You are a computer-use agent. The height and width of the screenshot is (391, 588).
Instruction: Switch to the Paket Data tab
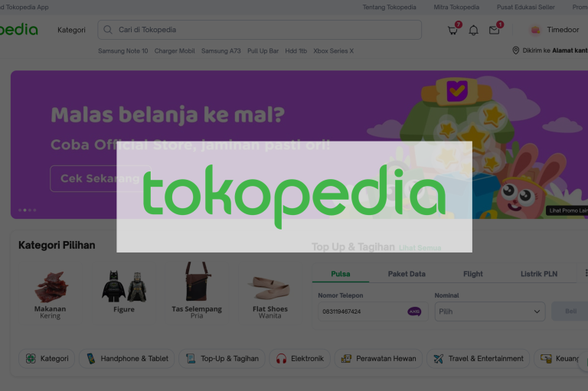407,274
